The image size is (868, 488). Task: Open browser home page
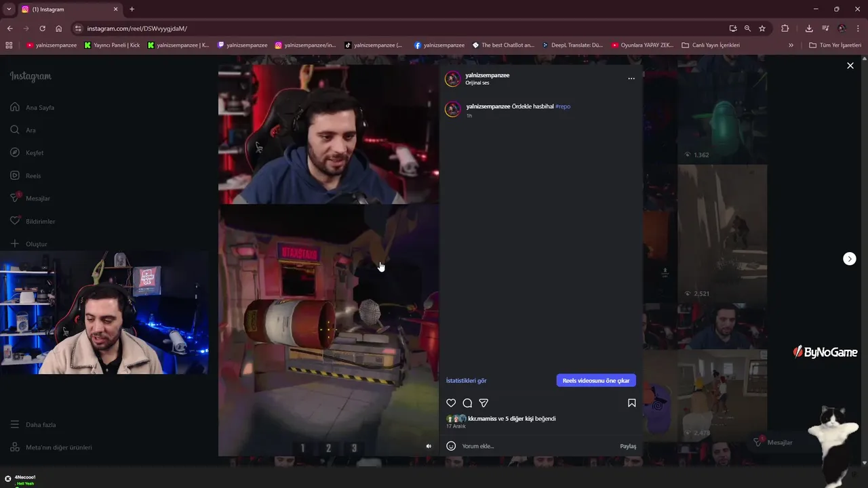[x=58, y=28]
